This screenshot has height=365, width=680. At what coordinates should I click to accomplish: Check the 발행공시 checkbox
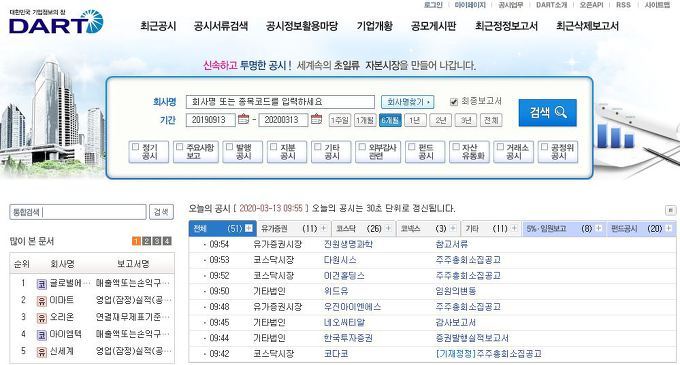[x=229, y=147]
